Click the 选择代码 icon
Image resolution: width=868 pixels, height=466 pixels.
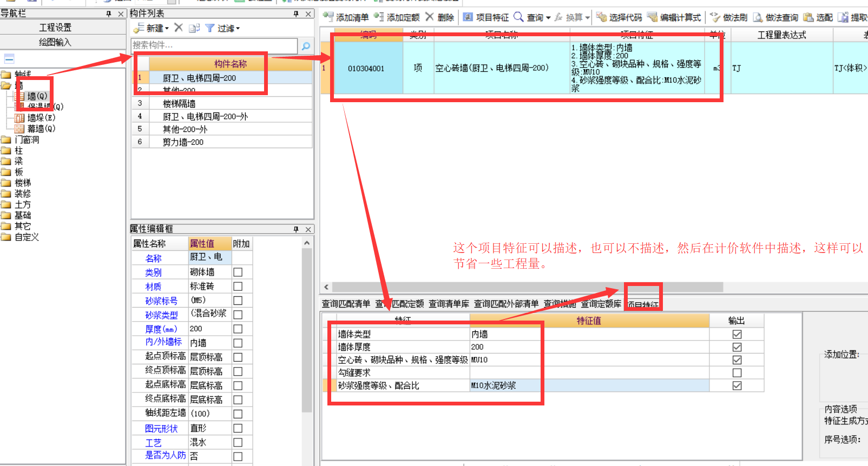[x=601, y=17]
